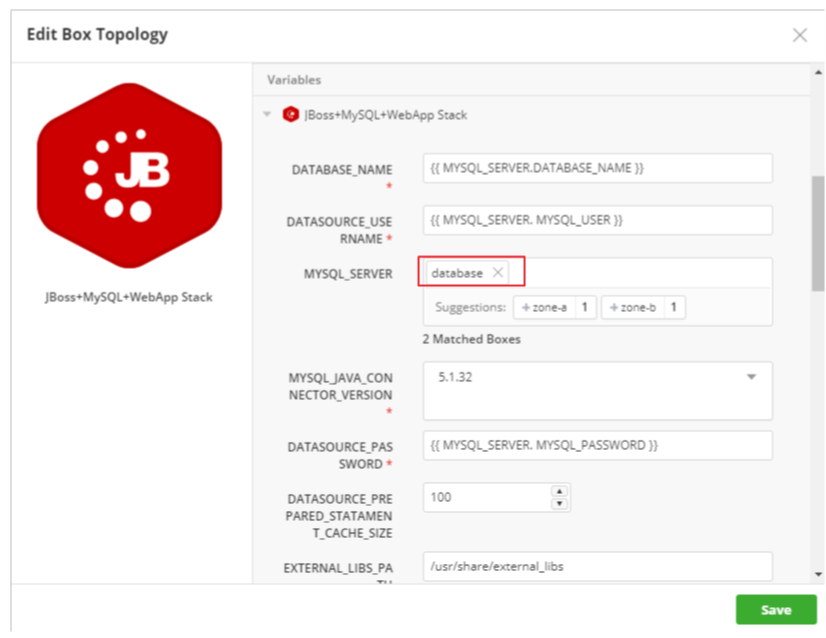
Task: Click the vertical scrollbar thumb
Action: 818,233
